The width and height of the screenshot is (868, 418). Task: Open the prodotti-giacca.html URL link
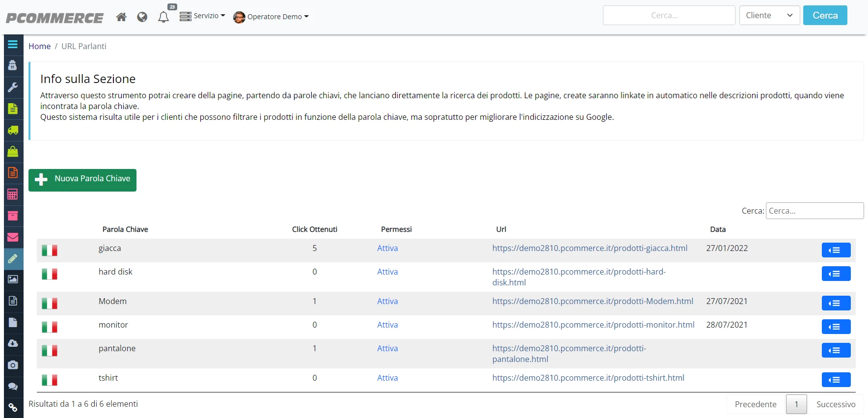click(590, 248)
